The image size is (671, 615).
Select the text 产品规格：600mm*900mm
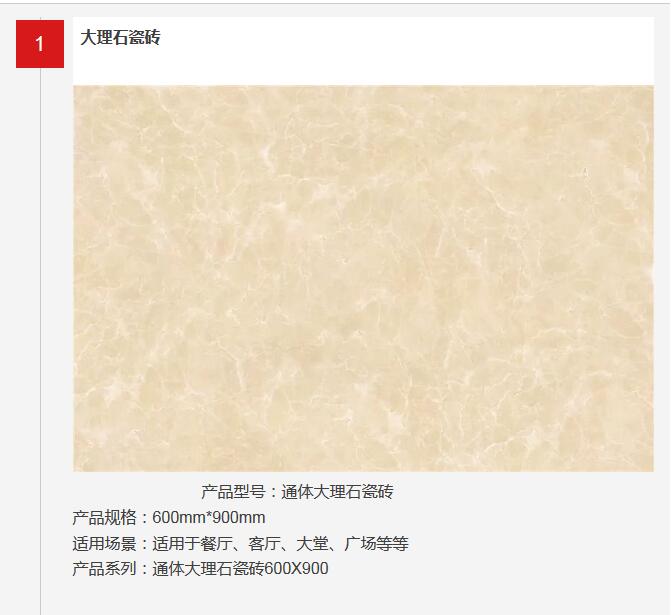[x=169, y=517]
